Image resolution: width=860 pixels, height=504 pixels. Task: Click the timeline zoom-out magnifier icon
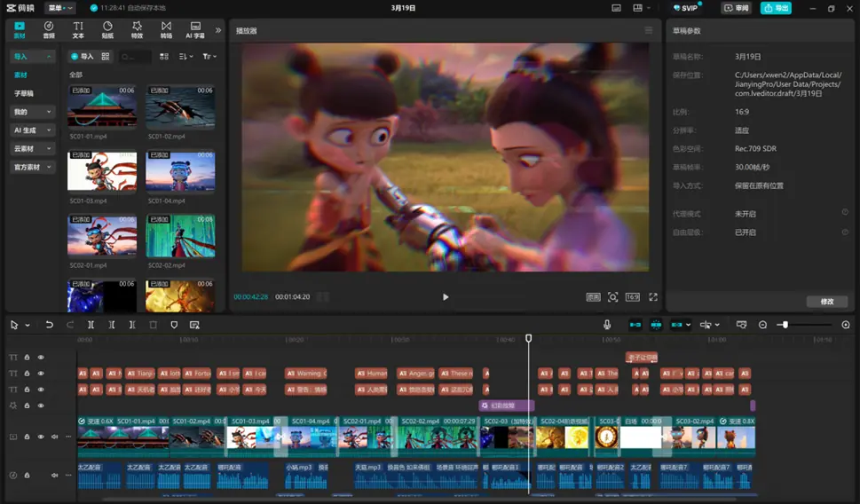pos(762,325)
